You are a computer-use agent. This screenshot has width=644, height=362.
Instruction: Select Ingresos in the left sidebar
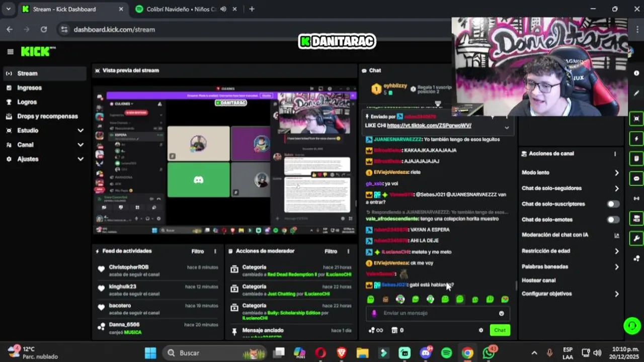[45, 87]
